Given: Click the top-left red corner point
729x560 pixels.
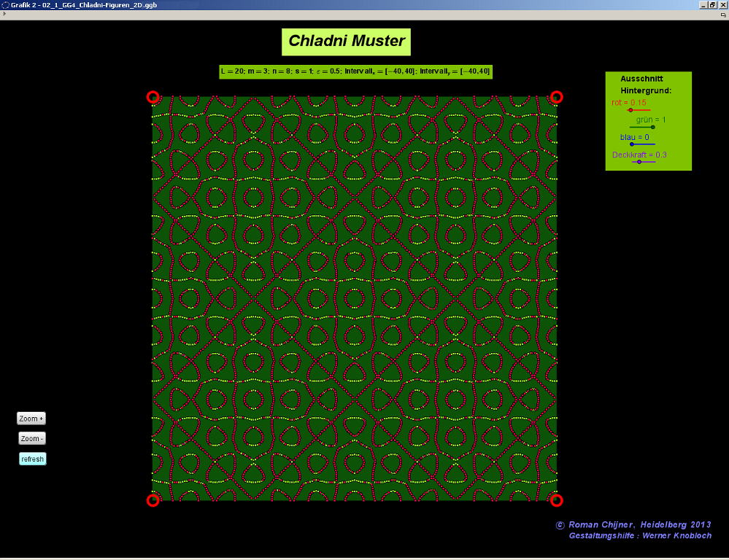Looking at the screenshot, I should (153, 96).
